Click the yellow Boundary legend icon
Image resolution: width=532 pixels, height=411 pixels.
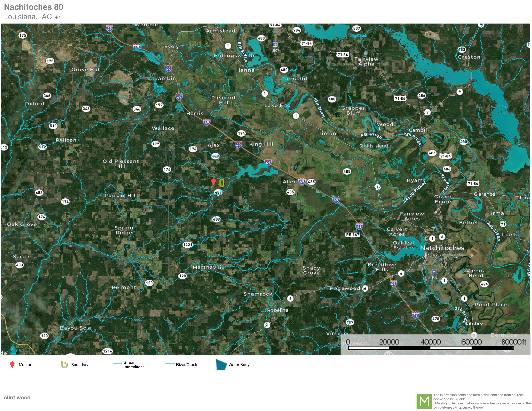[64, 364]
